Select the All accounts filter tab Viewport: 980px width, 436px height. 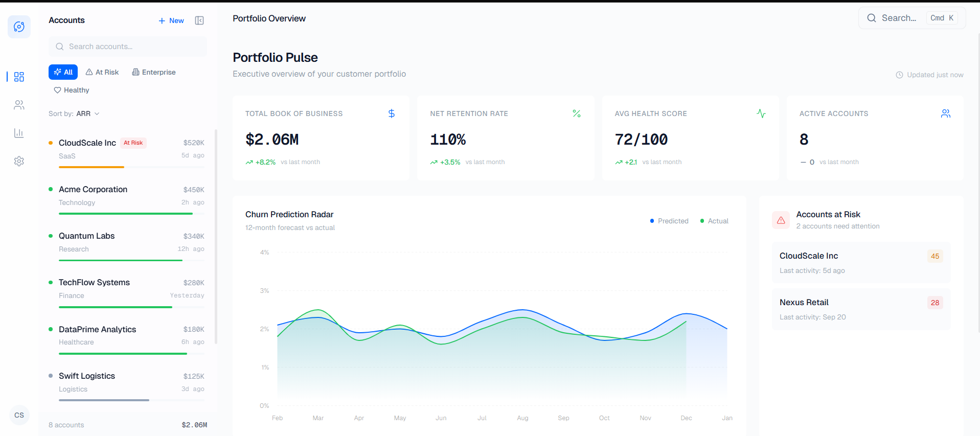coord(63,72)
